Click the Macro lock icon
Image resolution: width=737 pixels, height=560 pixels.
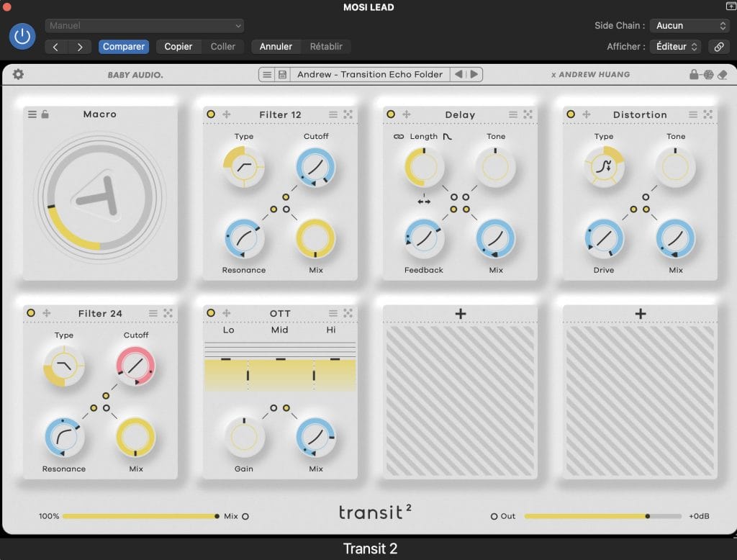[45, 114]
